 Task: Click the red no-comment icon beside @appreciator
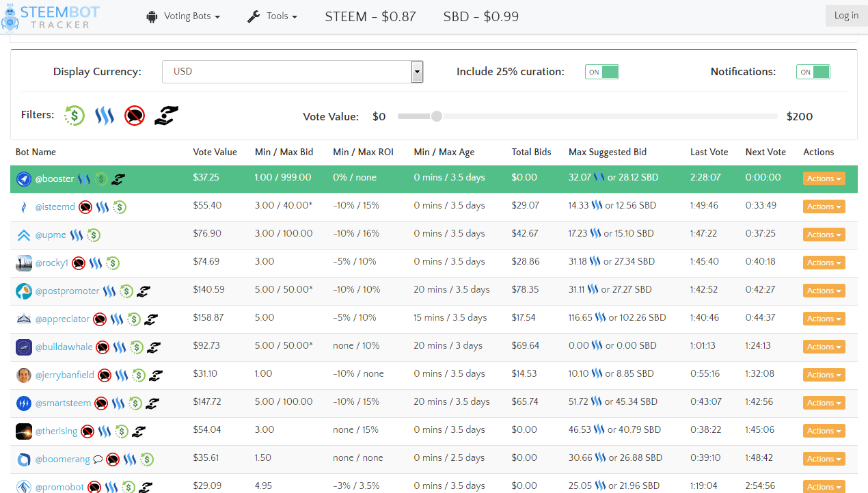click(x=100, y=319)
